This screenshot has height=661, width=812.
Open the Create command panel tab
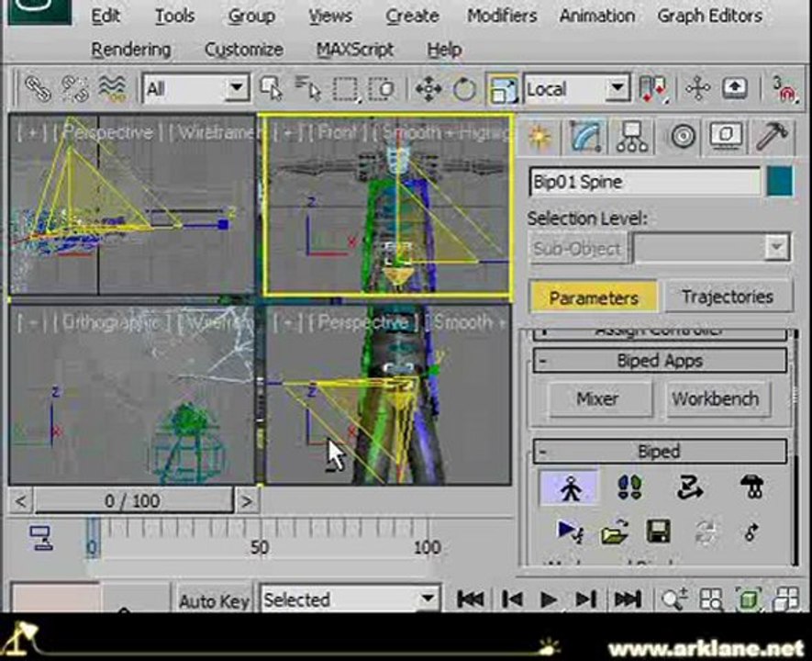(539, 137)
